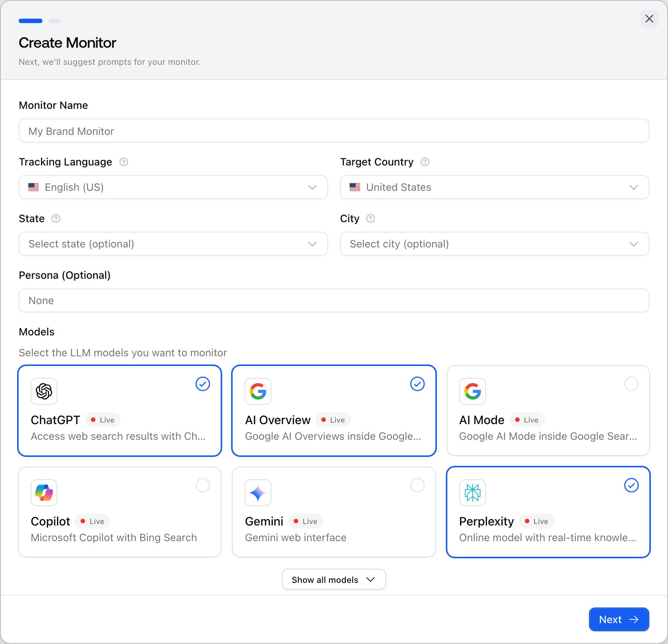Viewport: 668px width, 644px height.
Task: Click the Google logo on AI Overview card
Action: coord(258,391)
